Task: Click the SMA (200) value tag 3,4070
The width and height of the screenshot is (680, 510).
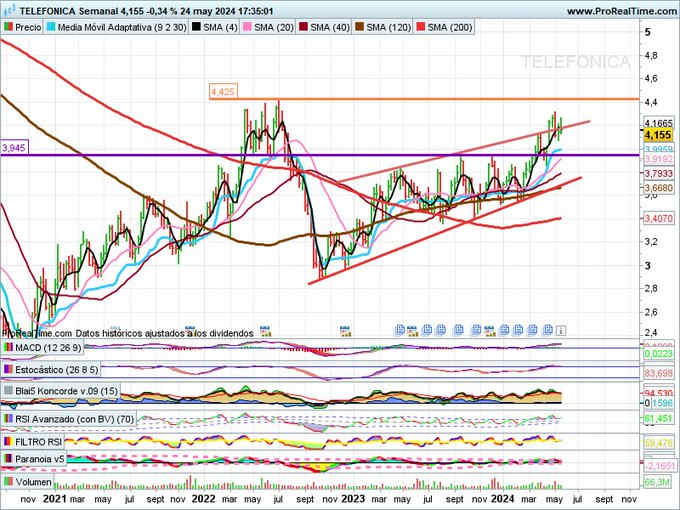Action: click(658, 218)
